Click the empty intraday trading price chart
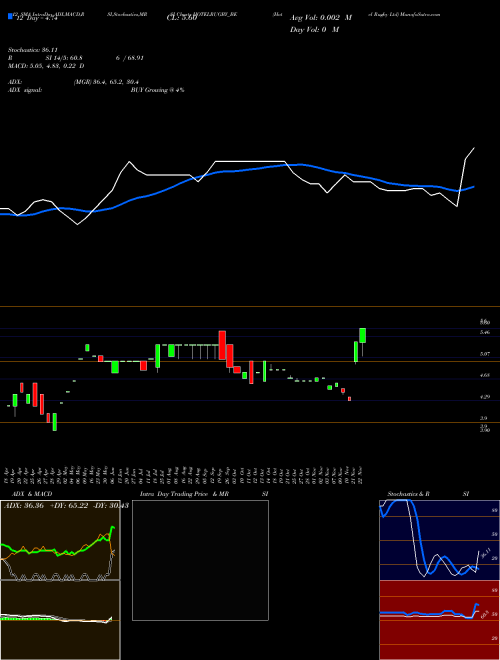The image size is (500, 660). [x=200, y=560]
